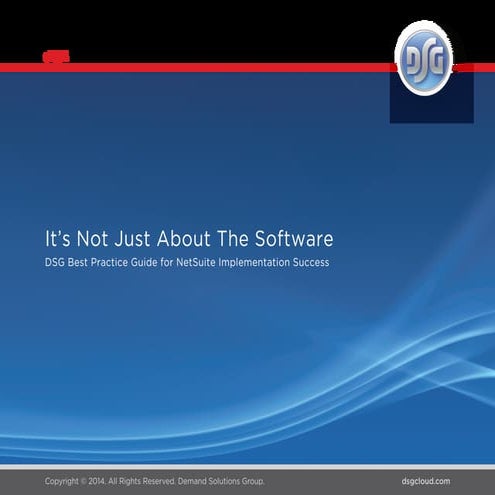
Task: Click the small red logo above the red stripe
Action: click(x=56, y=56)
